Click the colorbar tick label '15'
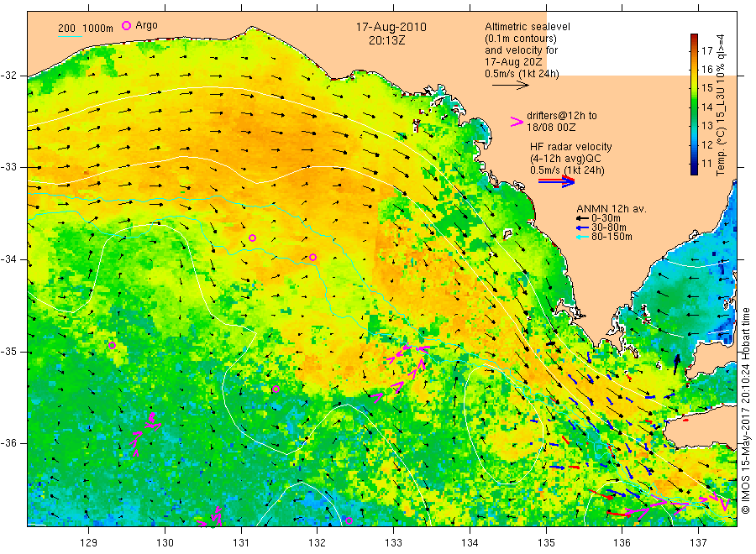The image size is (756, 554). (x=706, y=88)
